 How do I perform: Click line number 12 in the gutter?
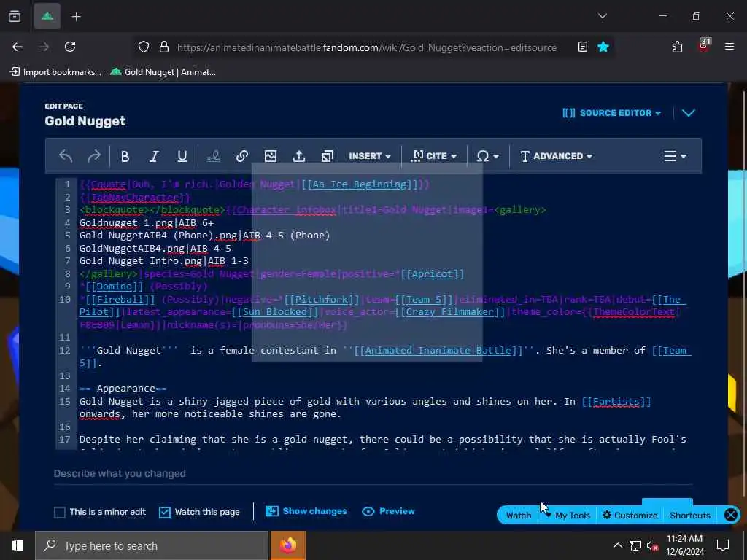pos(64,351)
